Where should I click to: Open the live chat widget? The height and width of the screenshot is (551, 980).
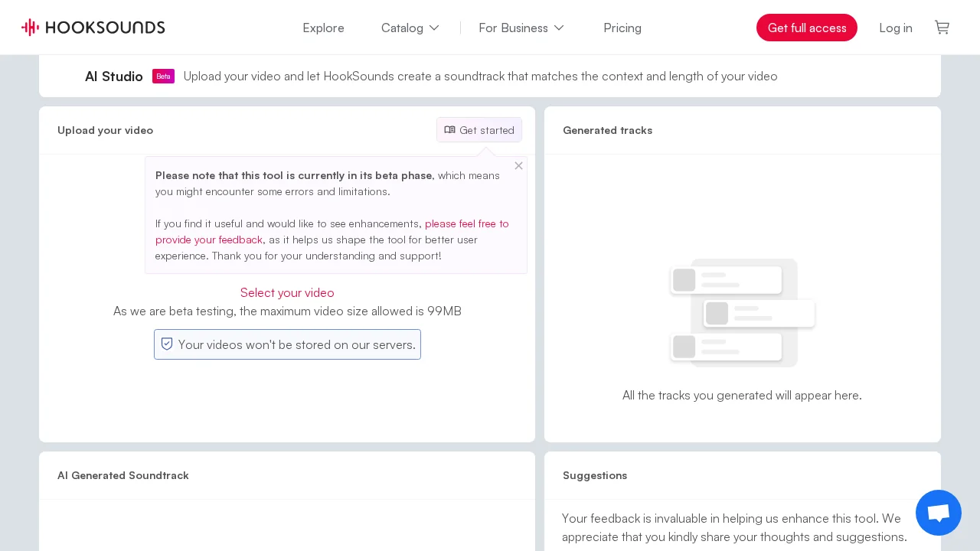coord(938,513)
